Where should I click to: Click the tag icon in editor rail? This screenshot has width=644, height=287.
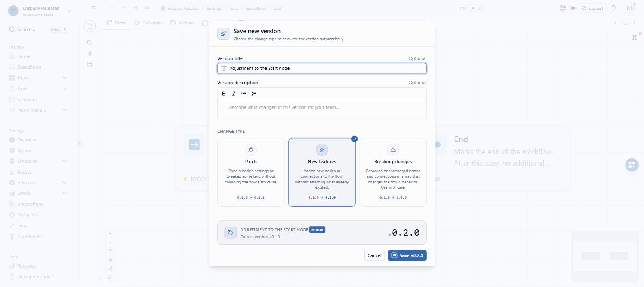[x=90, y=42]
